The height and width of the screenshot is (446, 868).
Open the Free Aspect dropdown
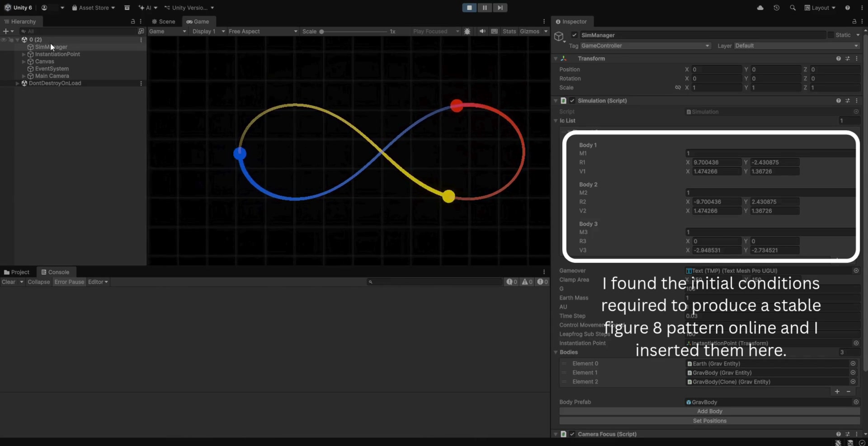[263, 31]
